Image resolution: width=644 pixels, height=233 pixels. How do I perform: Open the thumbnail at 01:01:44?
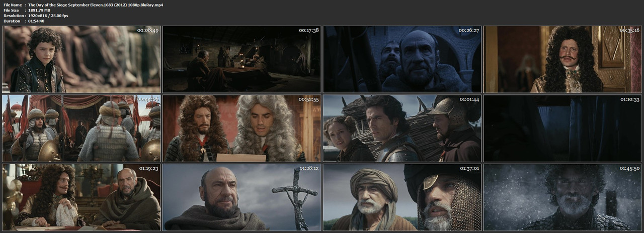point(402,128)
